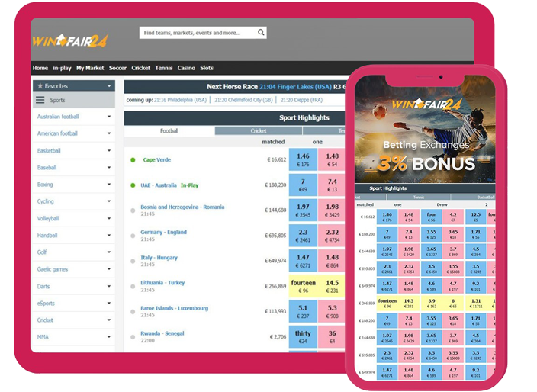Select Cricket in the sidebar list

(x=45, y=320)
